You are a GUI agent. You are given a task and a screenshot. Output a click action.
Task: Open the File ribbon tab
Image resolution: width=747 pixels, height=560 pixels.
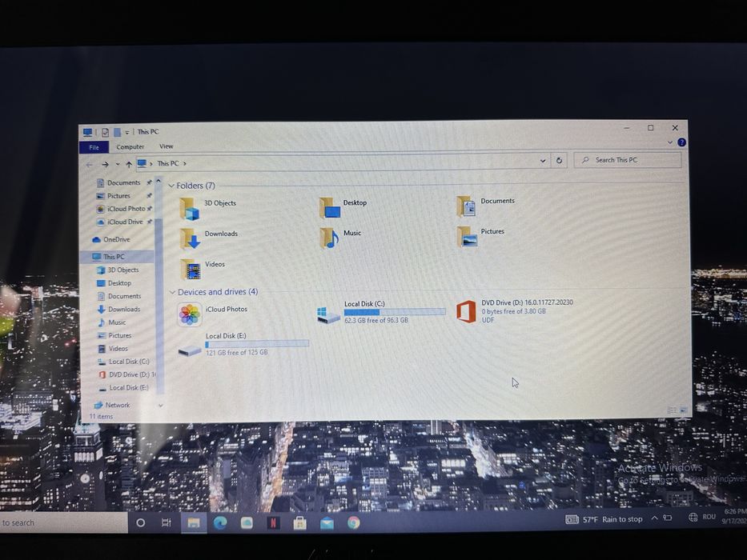94,148
